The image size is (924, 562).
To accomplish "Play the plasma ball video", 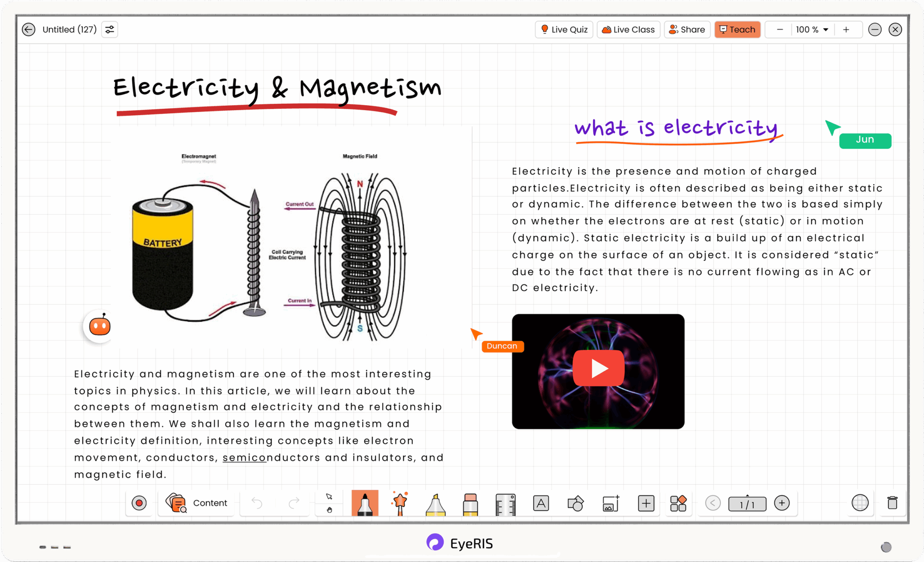I will tap(598, 368).
